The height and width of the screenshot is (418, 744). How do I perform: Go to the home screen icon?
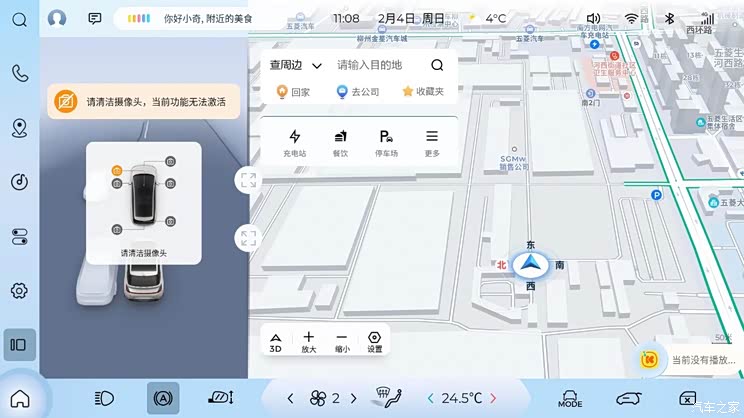pos(20,398)
